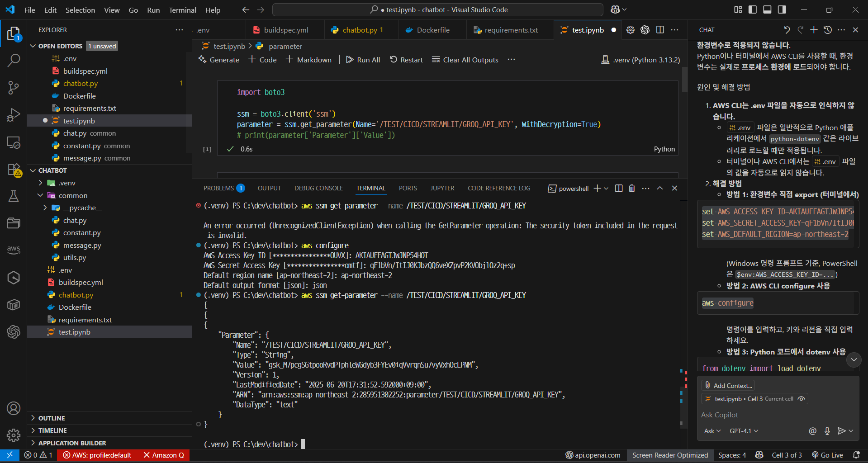Click Run All in notebook toolbar
The image size is (868, 463).
click(x=363, y=60)
